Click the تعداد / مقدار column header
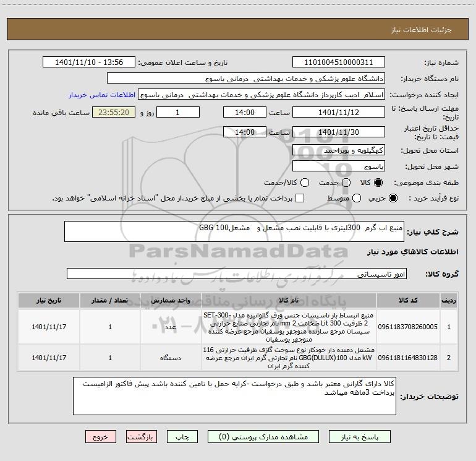 pyautogui.click(x=110, y=300)
